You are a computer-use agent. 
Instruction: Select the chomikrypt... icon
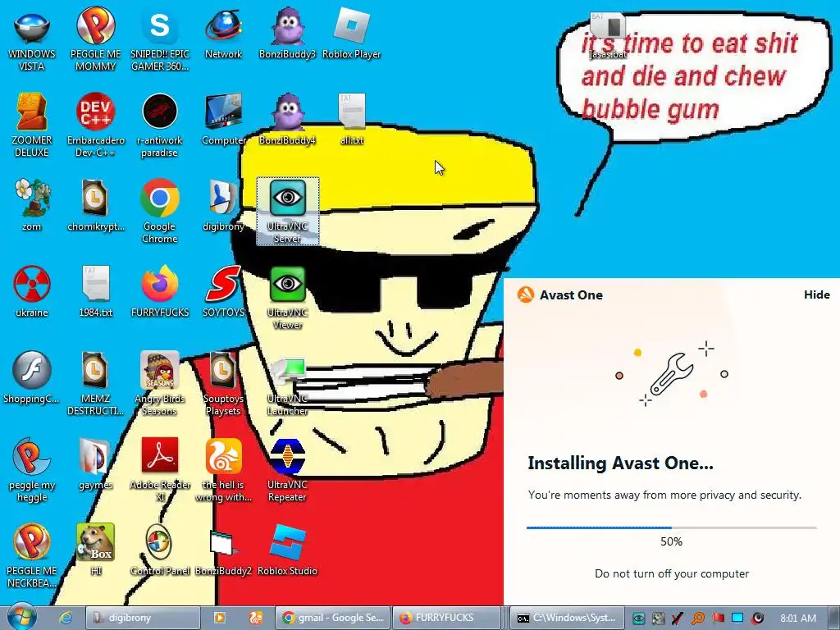click(95, 206)
